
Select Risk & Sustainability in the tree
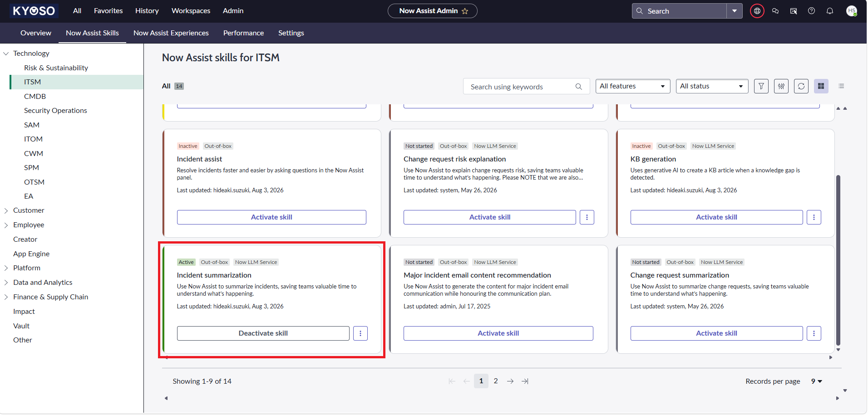coord(56,68)
